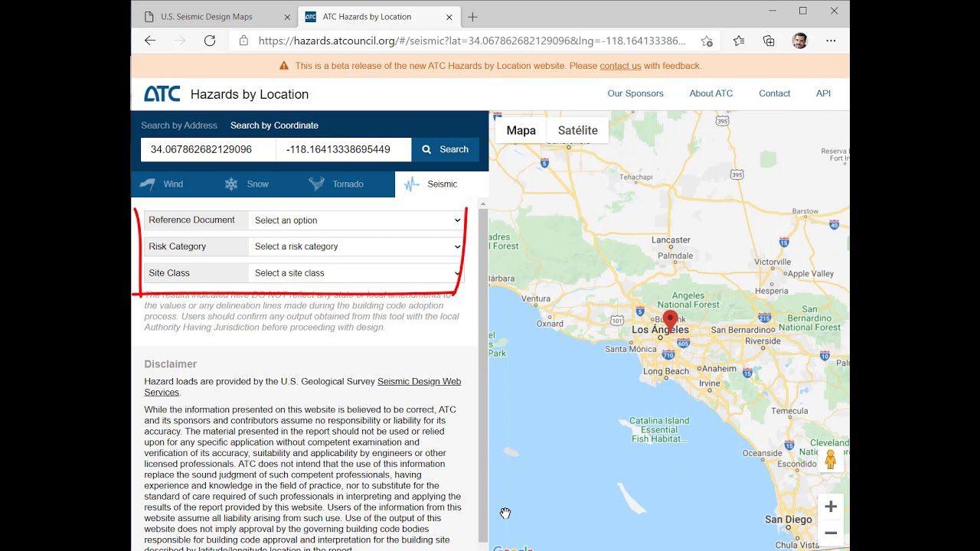Open the API page
Viewport: 980px width, 551px height.
click(x=823, y=93)
